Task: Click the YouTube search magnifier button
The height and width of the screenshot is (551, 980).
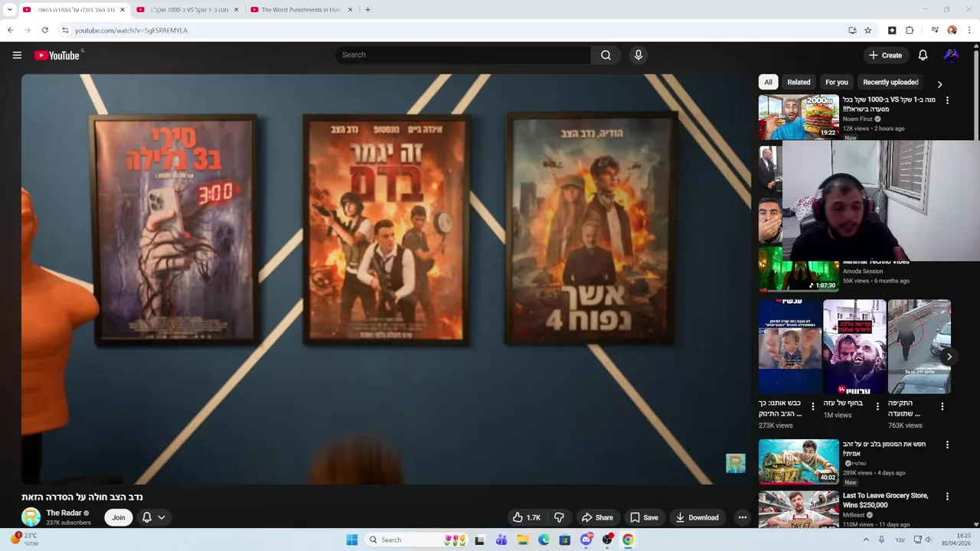Action: (606, 55)
